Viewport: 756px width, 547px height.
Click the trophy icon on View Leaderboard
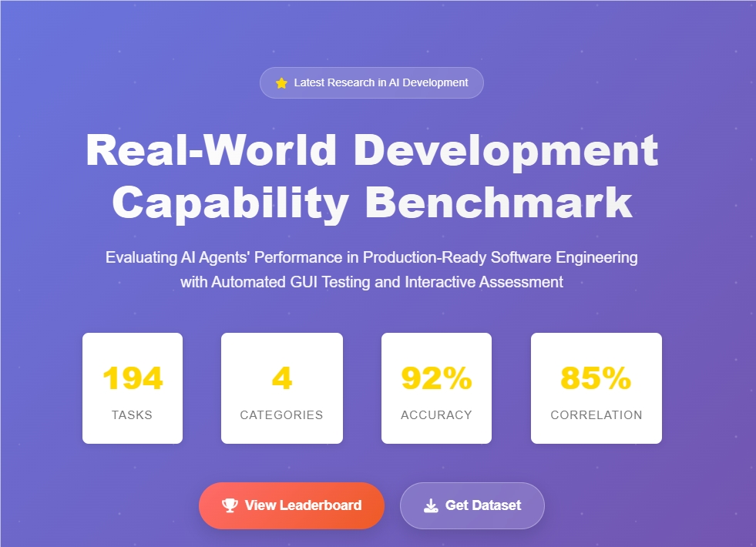click(x=230, y=505)
